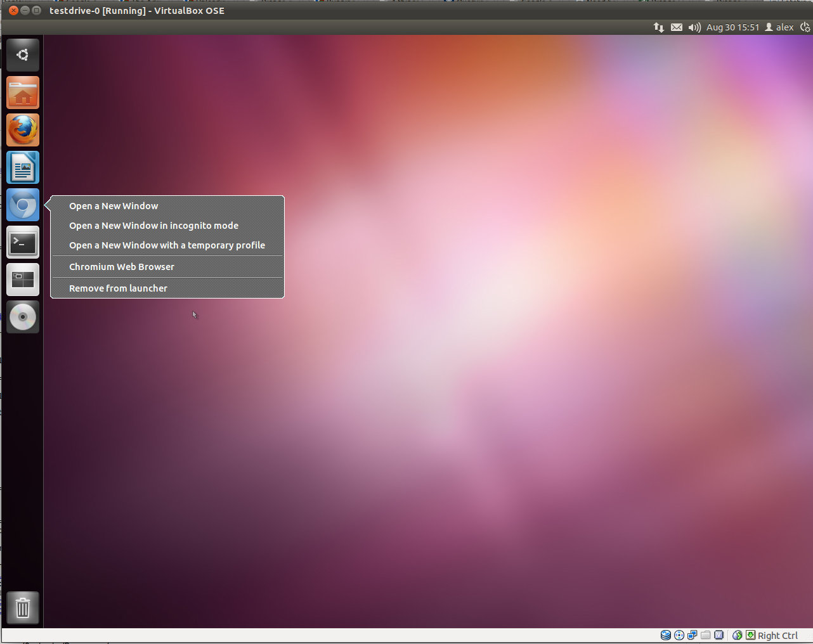Viewport: 813px width, 644px height.
Task: Choose Open a New Window in incognito mode
Action: pyautogui.click(x=153, y=226)
